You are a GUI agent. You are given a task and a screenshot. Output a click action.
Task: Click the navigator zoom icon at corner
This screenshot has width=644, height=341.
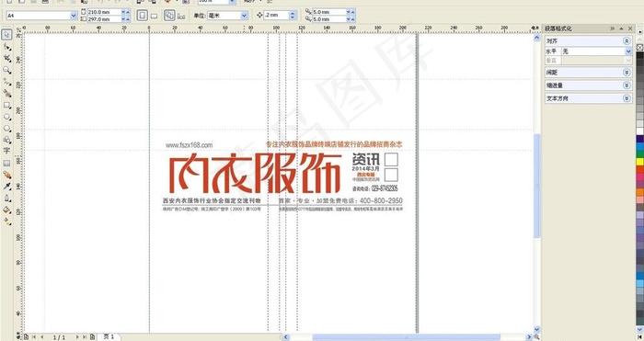tap(536, 337)
